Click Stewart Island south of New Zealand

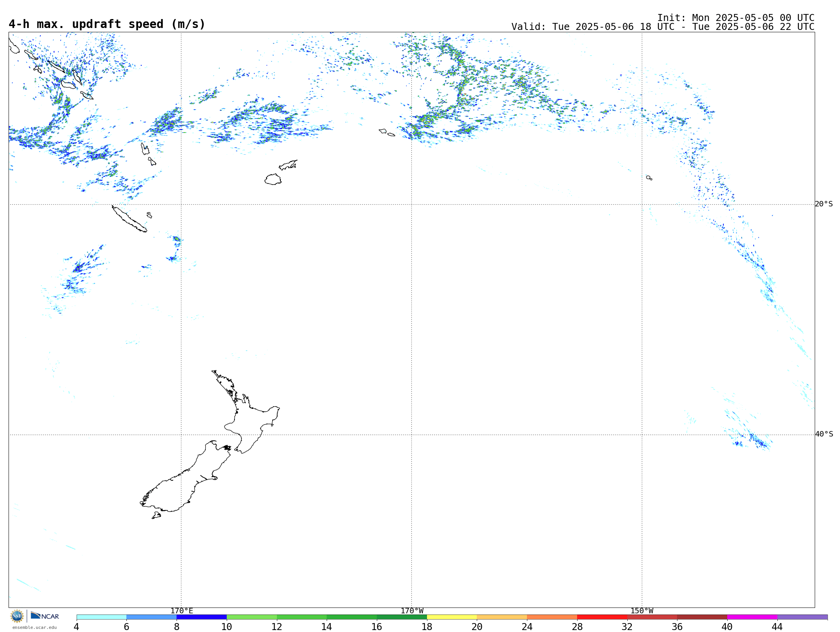click(156, 515)
